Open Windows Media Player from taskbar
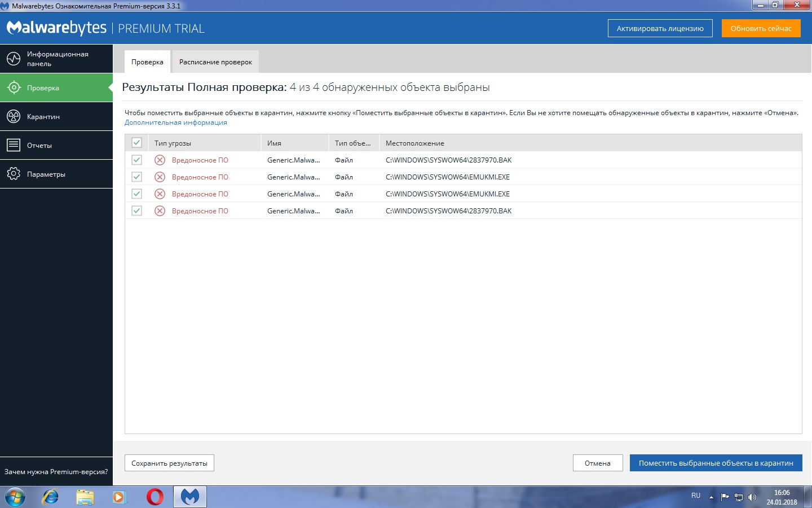This screenshot has width=812, height=508. 120,497
